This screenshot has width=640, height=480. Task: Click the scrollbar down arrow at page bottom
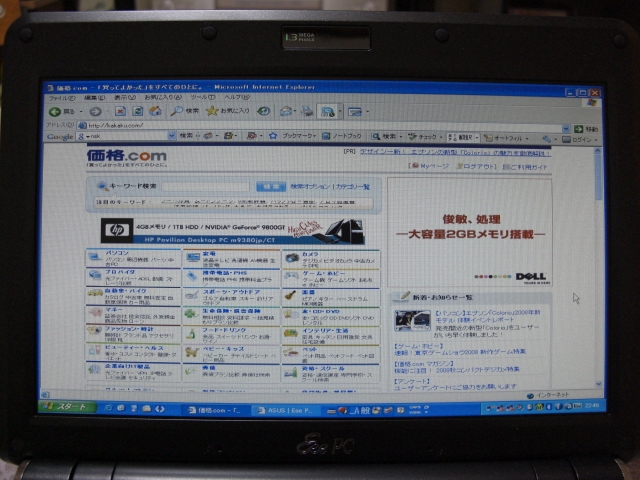pyautogui.click(x=598, y=384)
